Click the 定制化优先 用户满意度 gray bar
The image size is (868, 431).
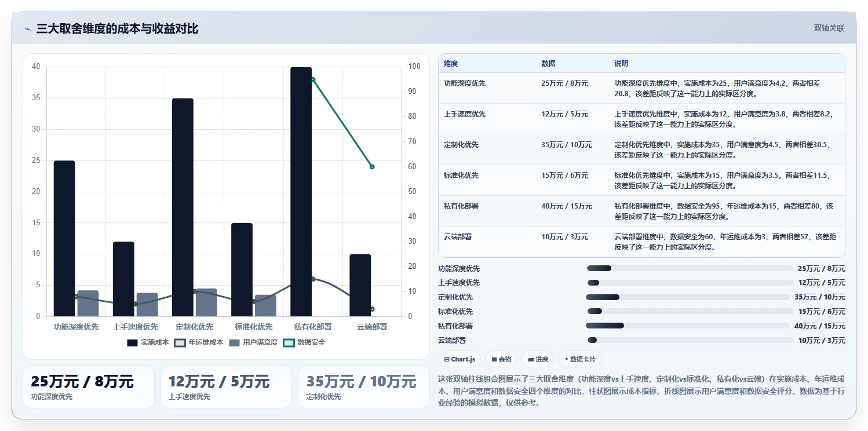[206, 302]
